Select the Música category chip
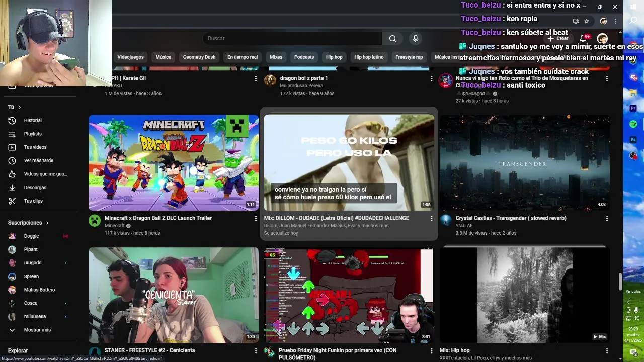 (163, 57)
